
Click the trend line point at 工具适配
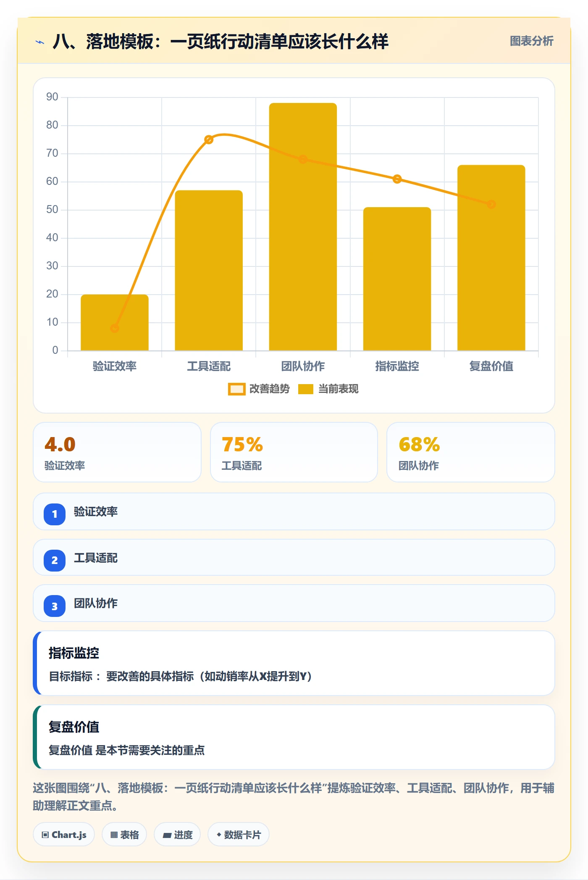pos(209,140)
